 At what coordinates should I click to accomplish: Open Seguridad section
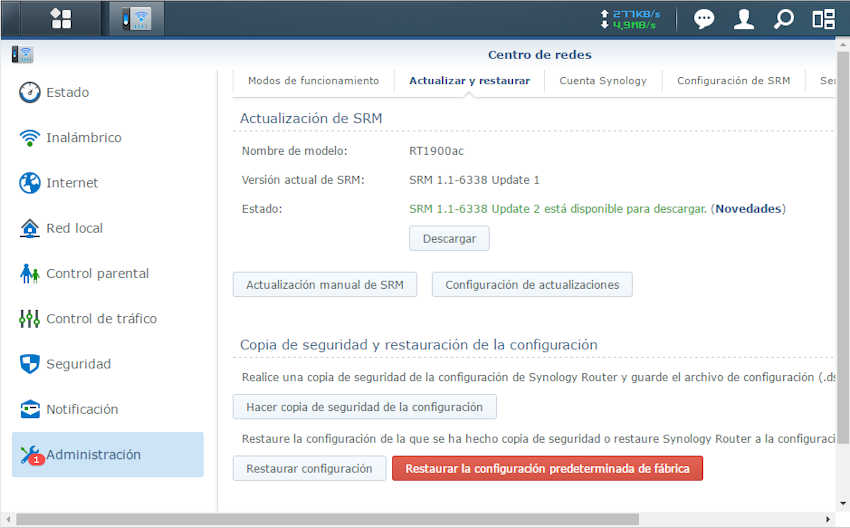[x=107, y=364]
